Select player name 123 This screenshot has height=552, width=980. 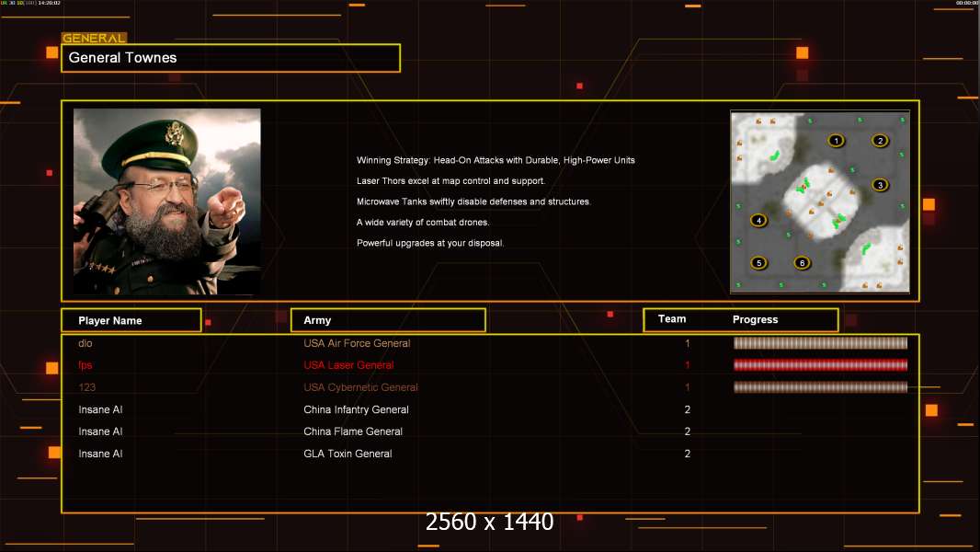coord(86,387)
